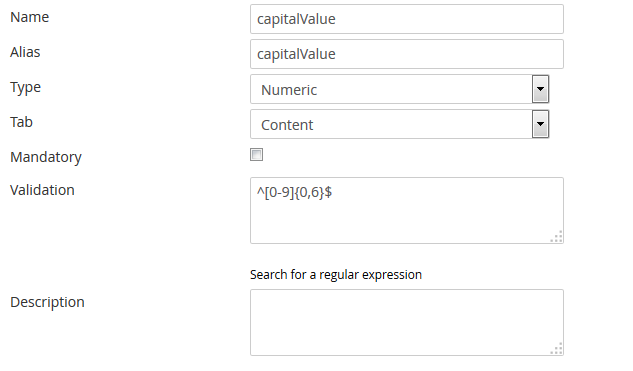Image resolution: width=633 pixels, height=371 pixels.
Task: Grab the Description box resize grip
Action: pos(556,349)
